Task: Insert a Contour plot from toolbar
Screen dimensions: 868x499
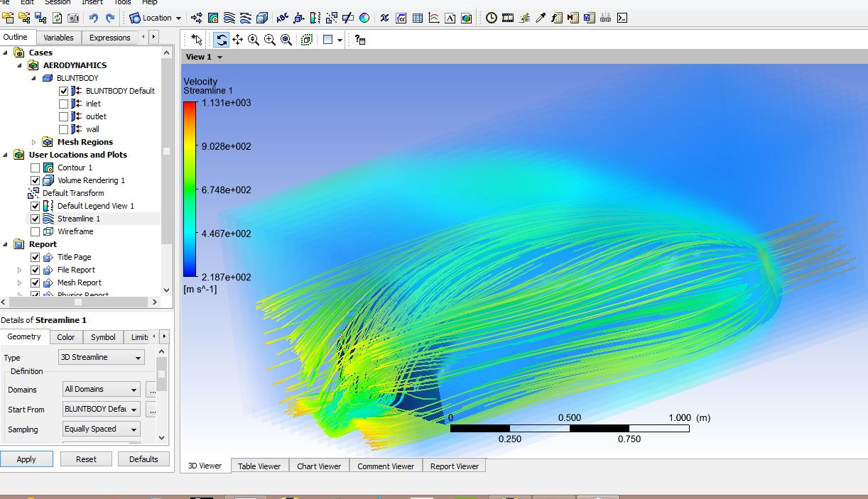Action: click(213, 18)
